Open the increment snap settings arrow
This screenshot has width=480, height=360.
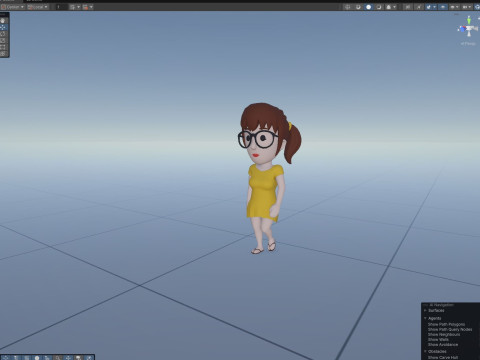click(x=91, y=7)
